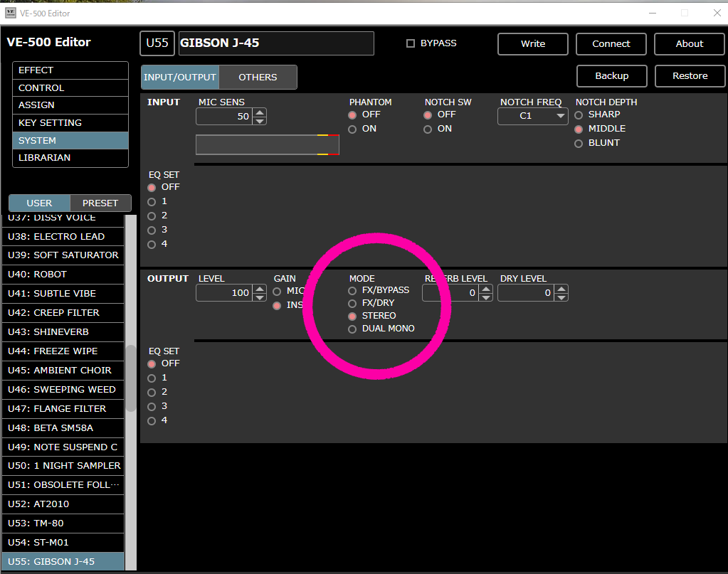Screen dimensions: 728x574
Task: Turn NOTCH SW OFF
Action: pyautogui.click(x=428, y=115)
